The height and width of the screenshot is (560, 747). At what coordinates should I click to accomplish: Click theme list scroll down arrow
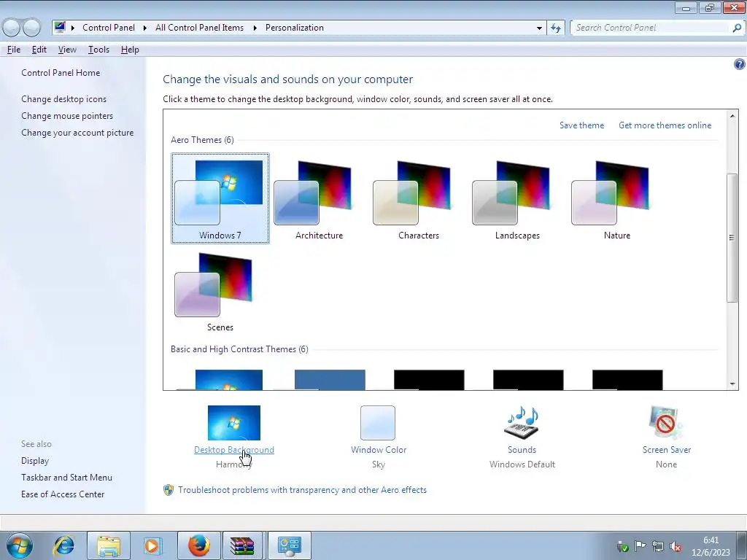(x=732, y=384)
